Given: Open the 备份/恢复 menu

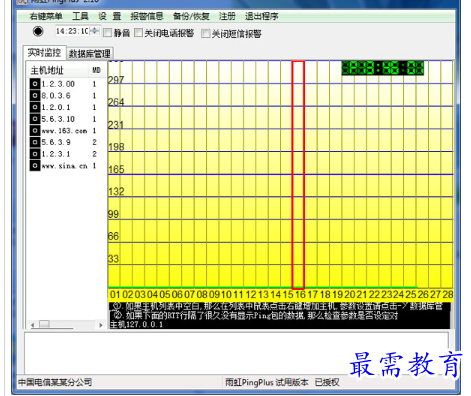Looking at the screenshot, I should [191, 16].
